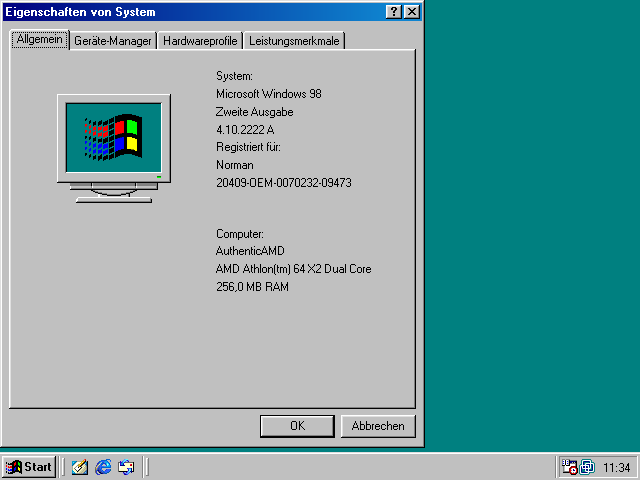
Task: Click the 'System:' label
Action: 234,76
